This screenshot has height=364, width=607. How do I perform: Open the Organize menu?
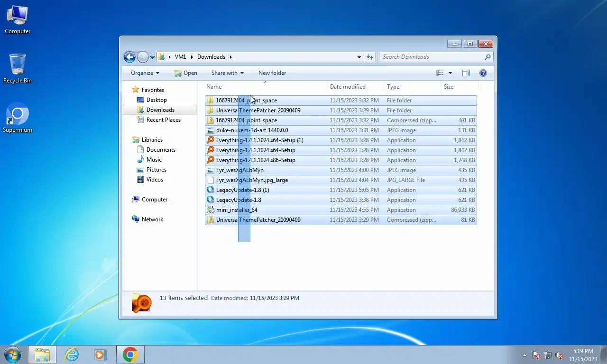(x=145, y=73)
